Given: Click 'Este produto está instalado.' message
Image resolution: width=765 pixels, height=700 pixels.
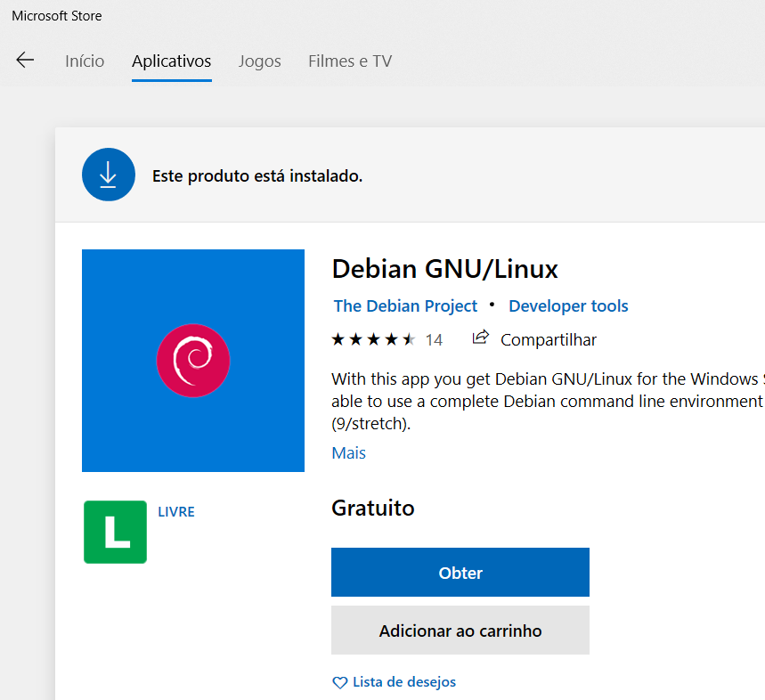Looking at the screenshot, I should [257, 175].
